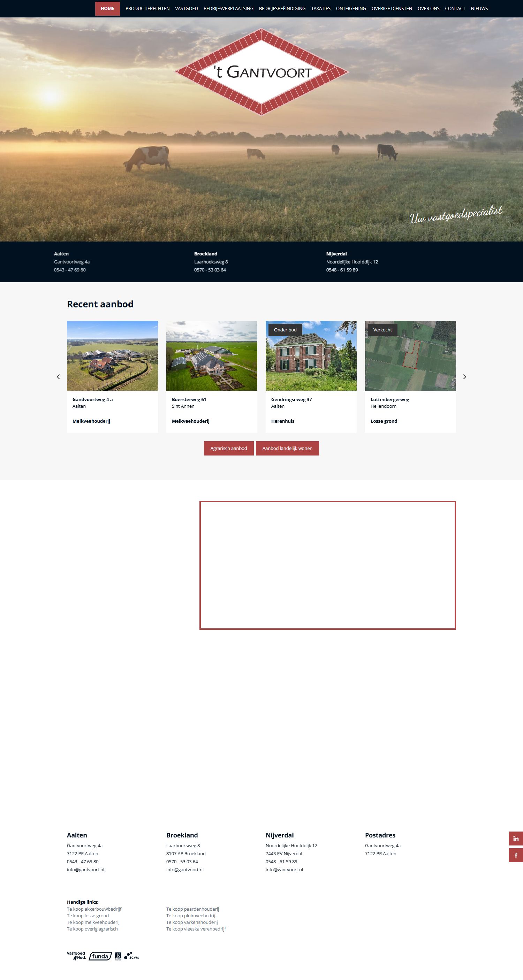Click the Register Taxateur 'R' logo

(x=118, y=956)
